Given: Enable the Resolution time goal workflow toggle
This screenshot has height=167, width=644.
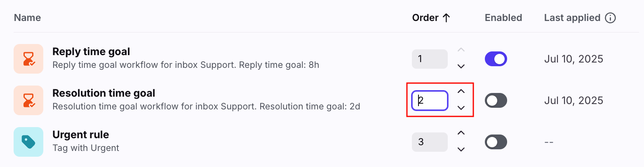Looking at the screenshot, I should click(496, 100).
